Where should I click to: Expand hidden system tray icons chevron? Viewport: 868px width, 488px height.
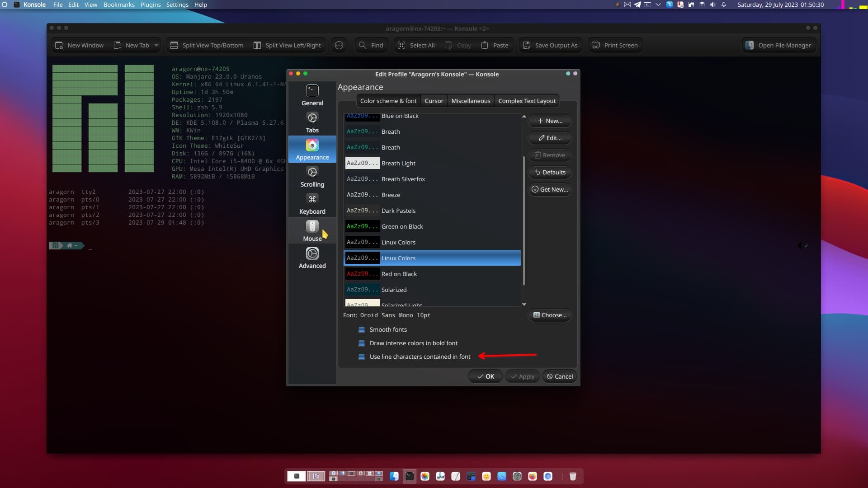[x=658, y=5]
